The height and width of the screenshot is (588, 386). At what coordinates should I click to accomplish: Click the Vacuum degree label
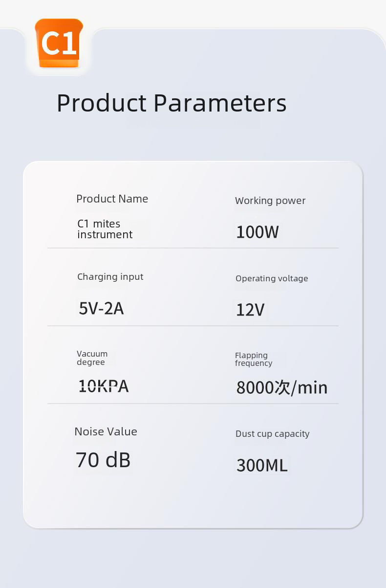click(x=92, y=358)
